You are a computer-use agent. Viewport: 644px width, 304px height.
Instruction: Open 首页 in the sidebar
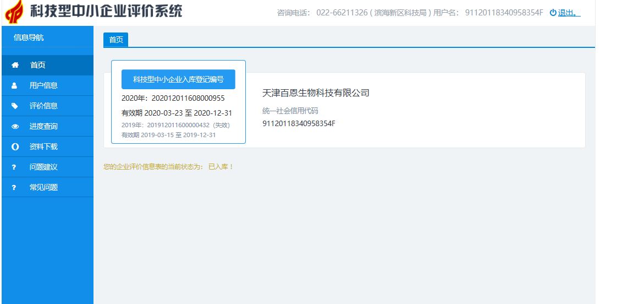click(x=48, y=65)
